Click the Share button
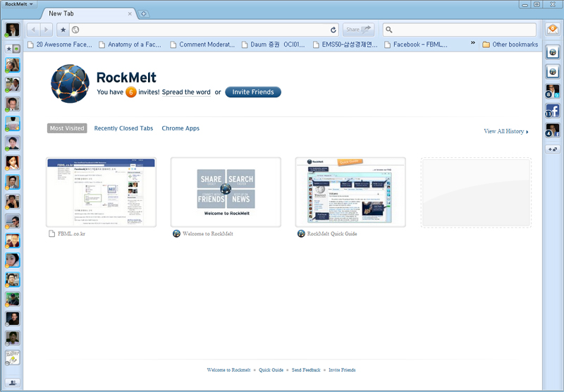 pos(358,30)
